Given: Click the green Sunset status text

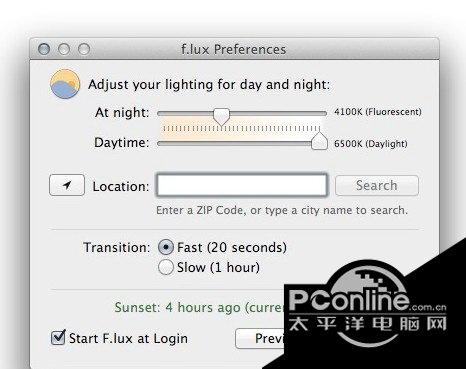Looking at the screenshot, I should click(x=199, y=307).
